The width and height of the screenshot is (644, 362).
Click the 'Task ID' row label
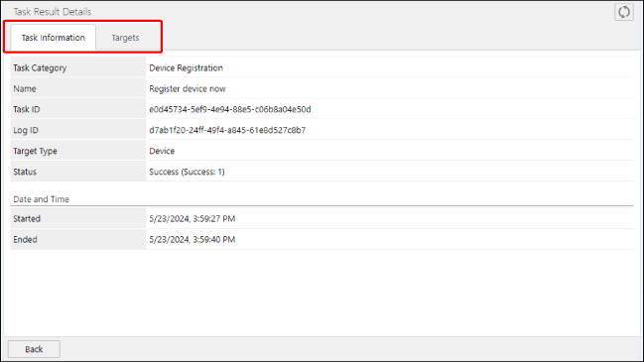tap(27, 109)
